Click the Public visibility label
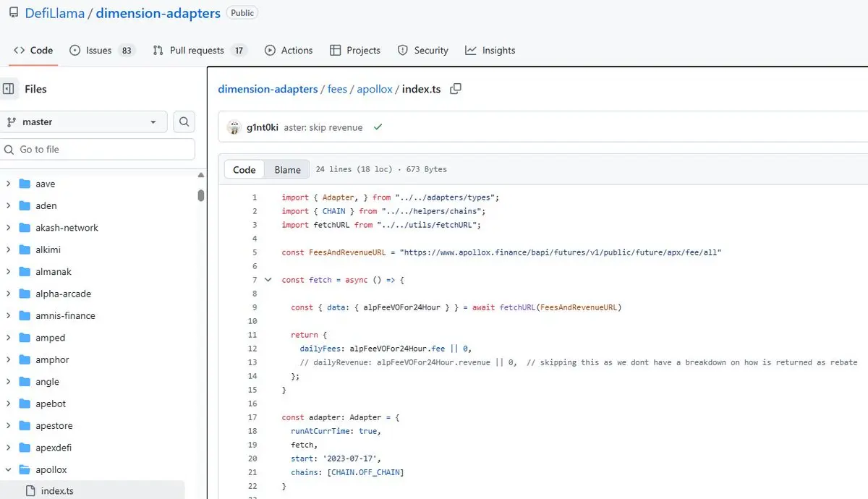This screenshot has width=868, height=499. pyautogui.click(x=242, y=13)
